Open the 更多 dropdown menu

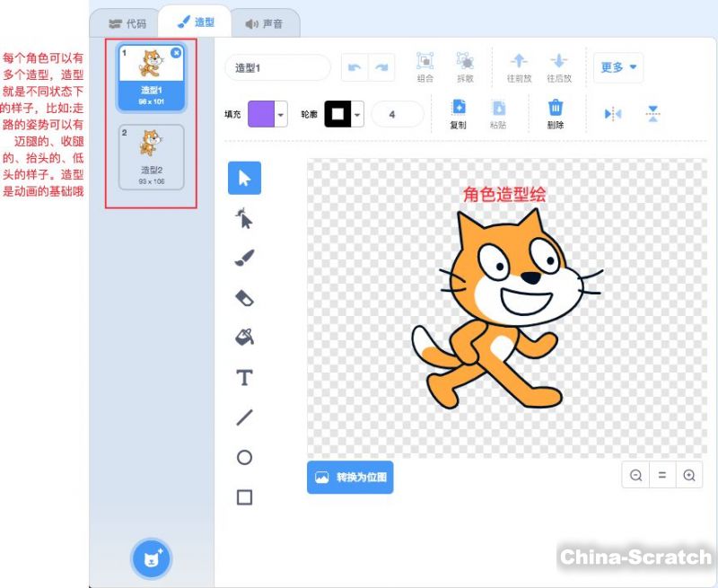617,67
